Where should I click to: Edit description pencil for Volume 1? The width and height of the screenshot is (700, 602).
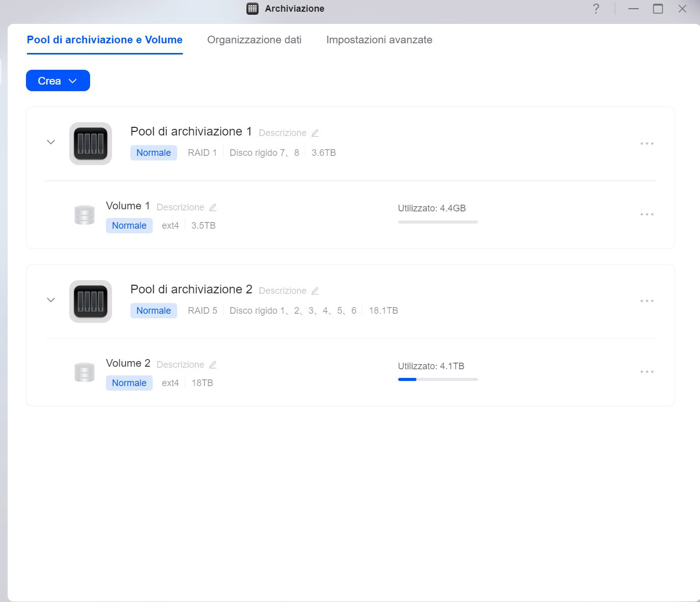[213, 207]
